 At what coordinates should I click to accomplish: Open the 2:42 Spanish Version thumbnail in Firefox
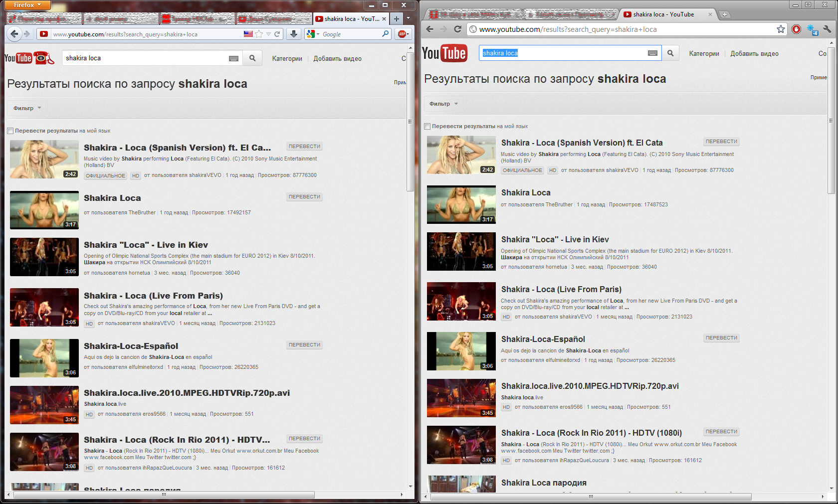point(44,160)
